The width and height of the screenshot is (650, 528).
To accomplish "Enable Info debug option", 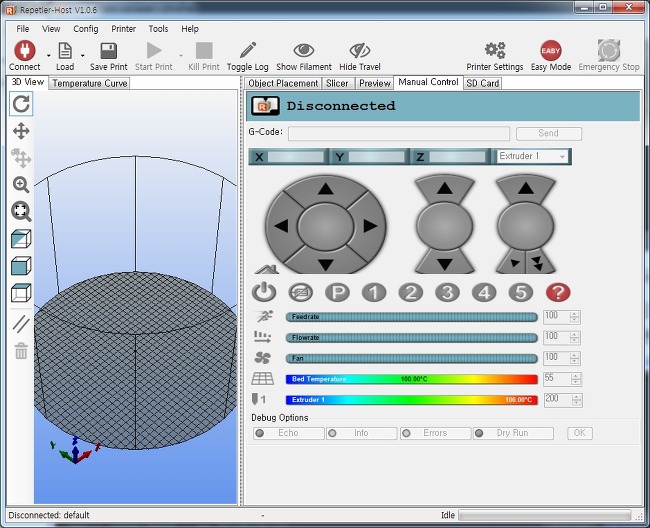I will point(361,433).
